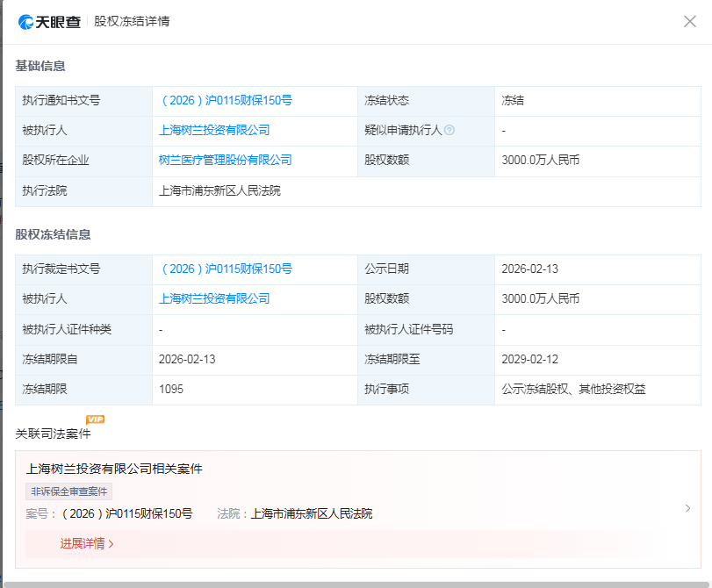Viewport: 712px width, 588px height.
Task: Open 上海树兰投资有限公司 link in 基础信息 section
Action: pos(214,131)
